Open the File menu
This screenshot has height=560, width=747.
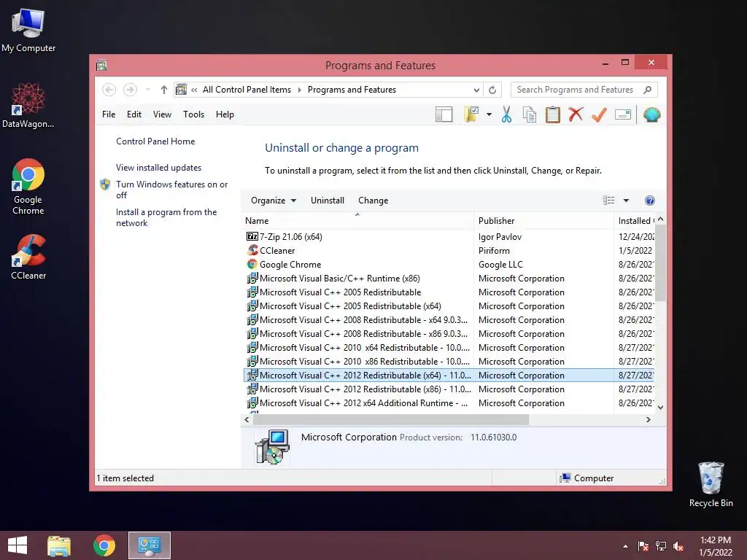pos(109,114)
